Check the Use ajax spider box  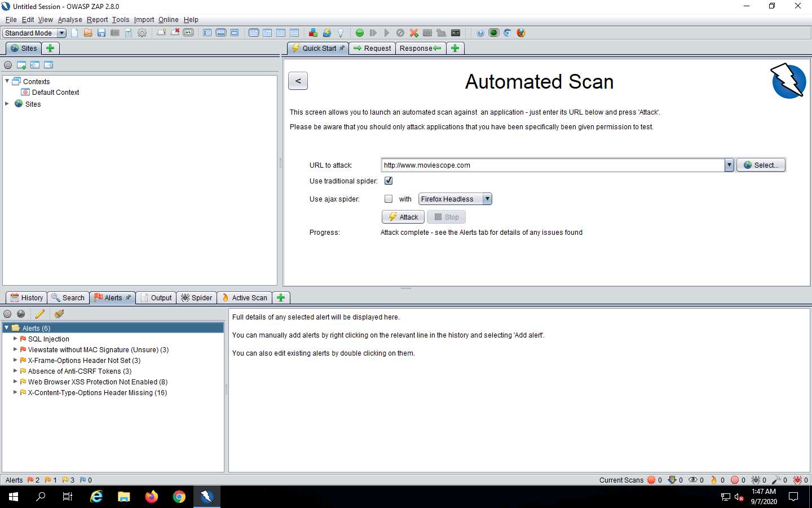pyautogui.click(x=389, y=199)
